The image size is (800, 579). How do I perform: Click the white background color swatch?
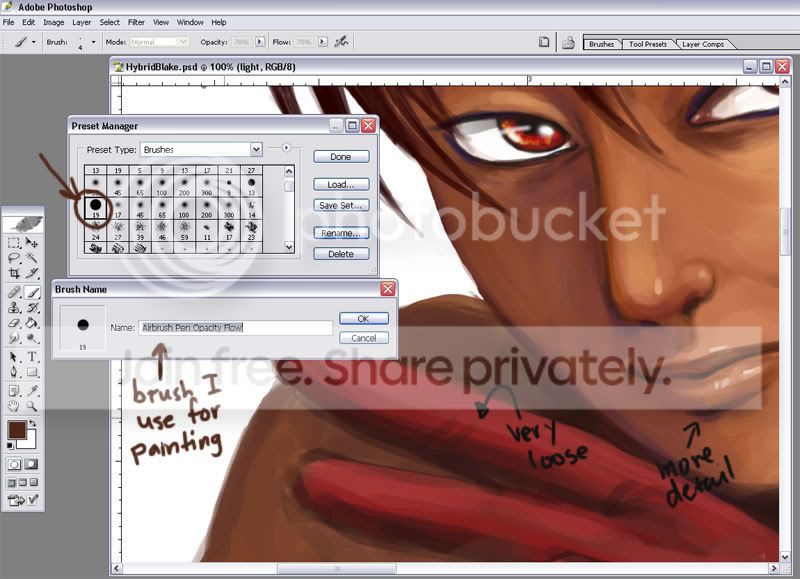coord(30,441)
